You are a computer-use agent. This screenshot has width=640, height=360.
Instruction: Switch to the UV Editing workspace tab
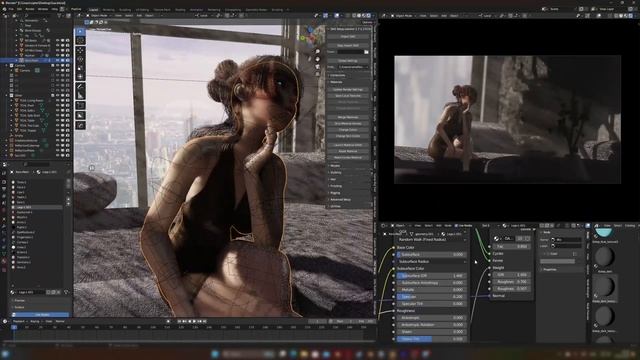coord(142,9)
